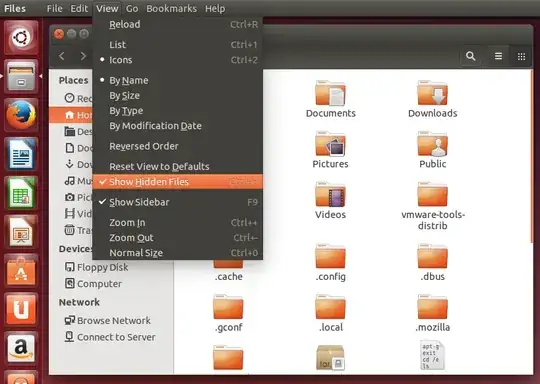This screenshot has width=540, height=384.
Task: Open the locked package folder icon
Action: 330,357
